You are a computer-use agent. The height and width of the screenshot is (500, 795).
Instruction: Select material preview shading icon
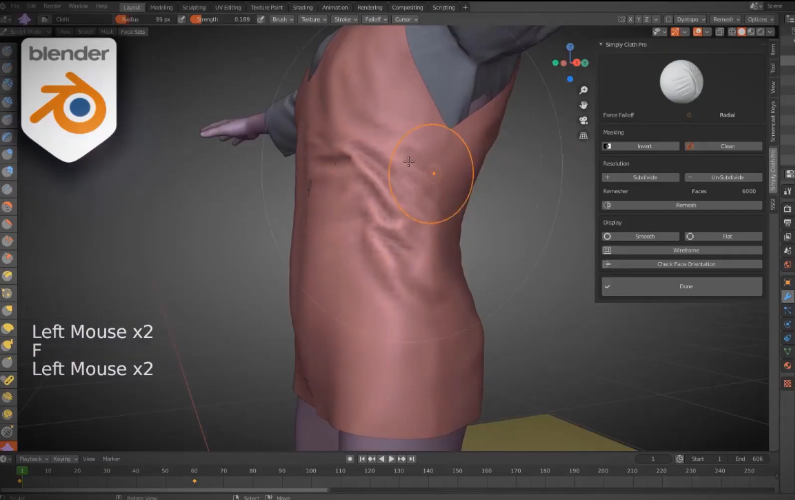[x=751, y=32]
